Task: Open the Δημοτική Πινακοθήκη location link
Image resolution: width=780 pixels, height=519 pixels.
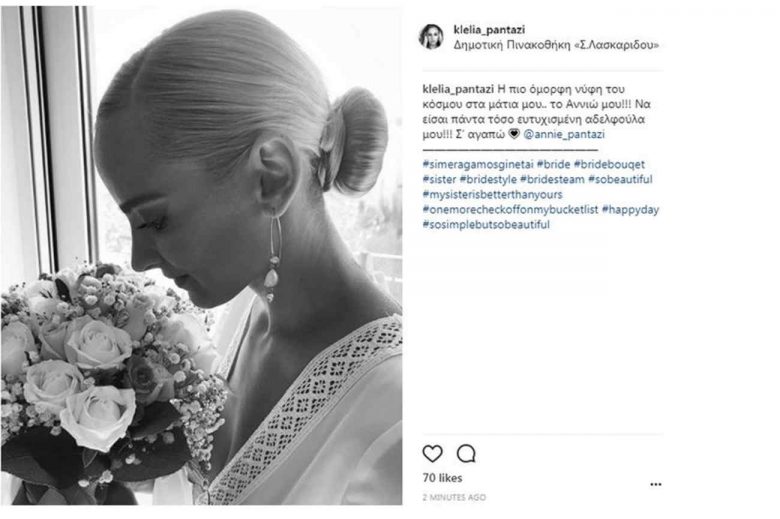Action: pos(556,45)
